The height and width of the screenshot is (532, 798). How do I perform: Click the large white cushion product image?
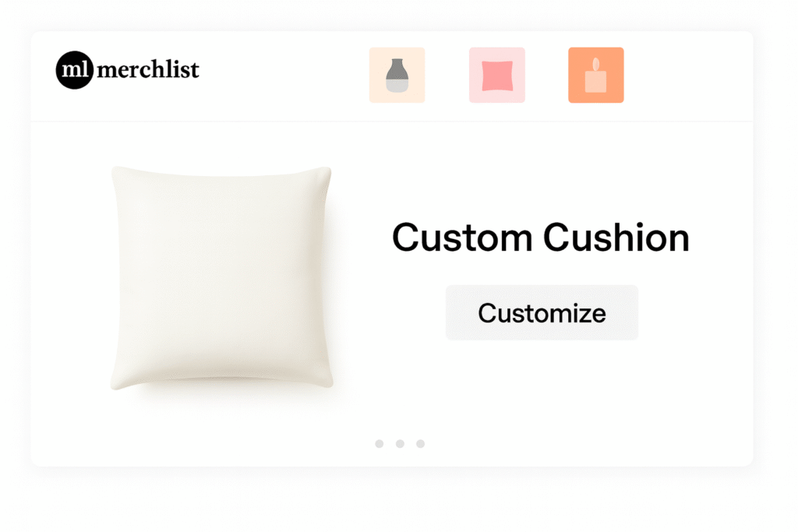[221, 277]
